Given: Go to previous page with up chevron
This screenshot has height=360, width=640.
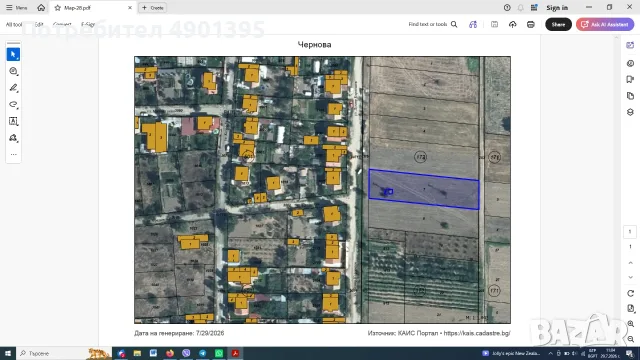Looking at the screenshot, I should pyautogui.click(x=630, y=263).
